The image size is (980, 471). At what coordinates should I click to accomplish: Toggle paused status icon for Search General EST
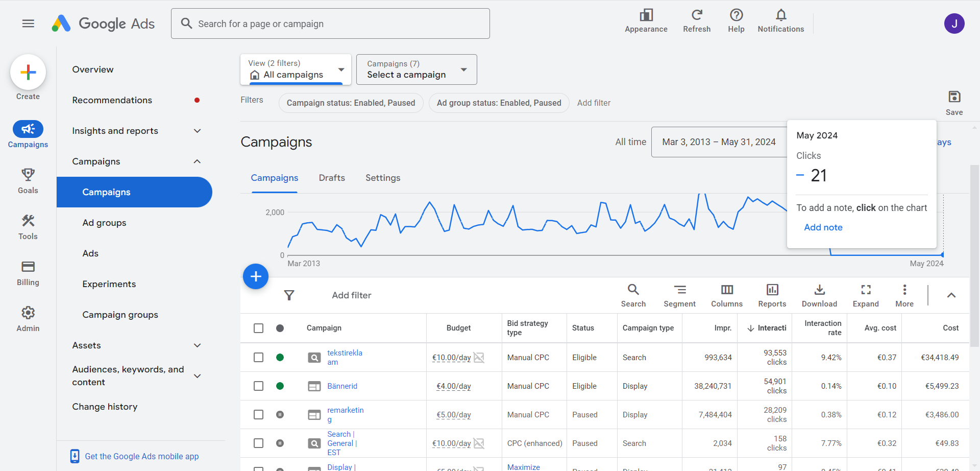click(280, 443)
